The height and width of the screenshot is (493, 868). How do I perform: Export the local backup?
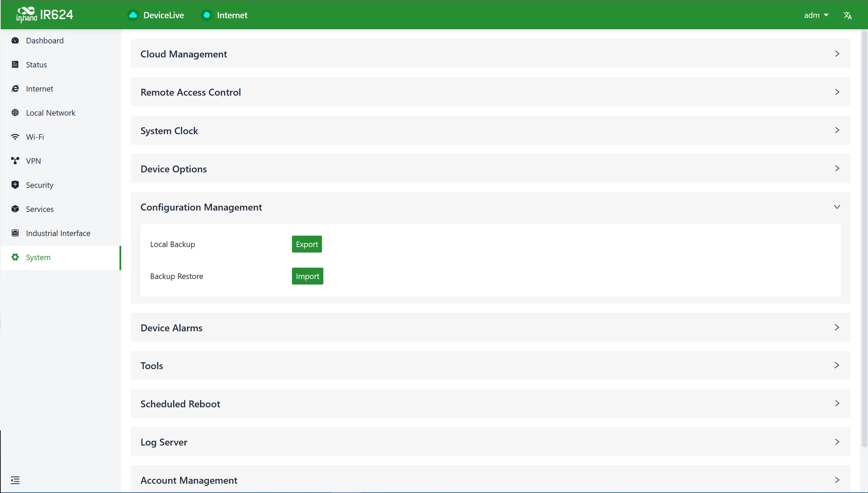coord(307,244)
